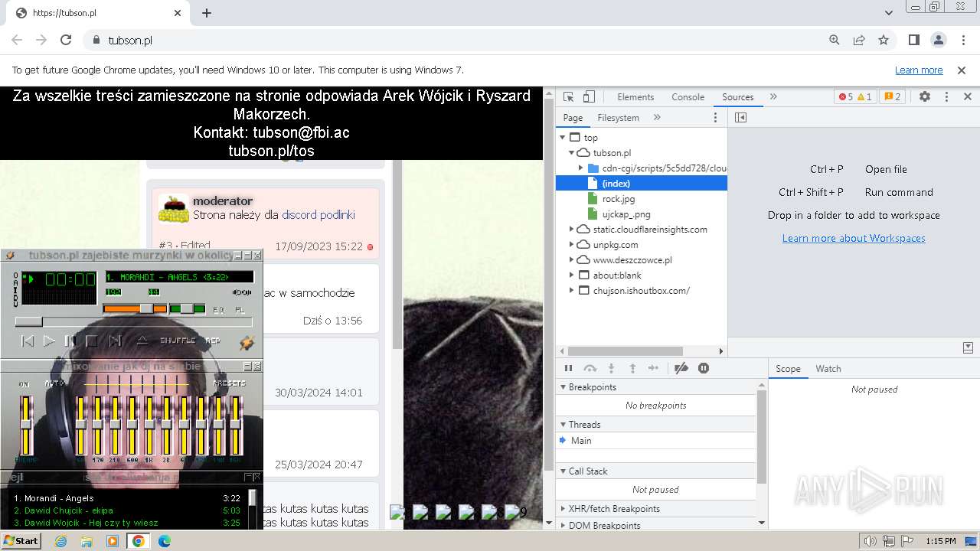Toggle Deactivate breakpoints icon

click(681, 368)
